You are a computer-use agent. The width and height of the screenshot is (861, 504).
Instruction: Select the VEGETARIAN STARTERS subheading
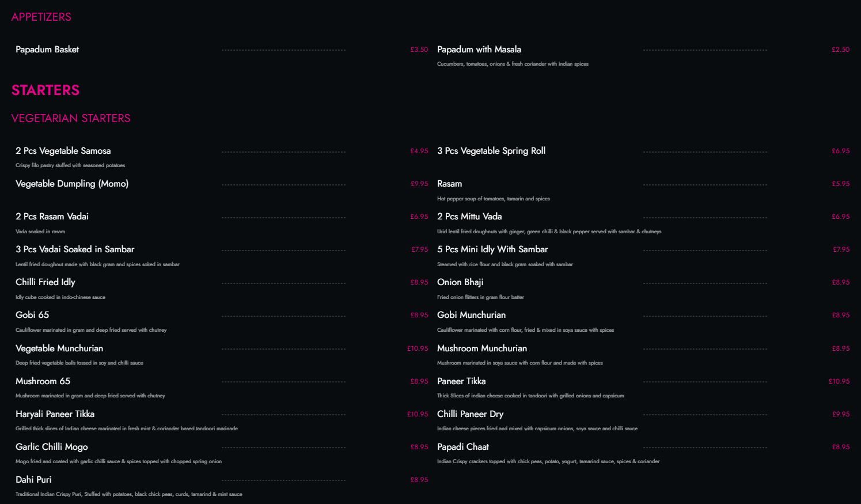coord(71,118)
